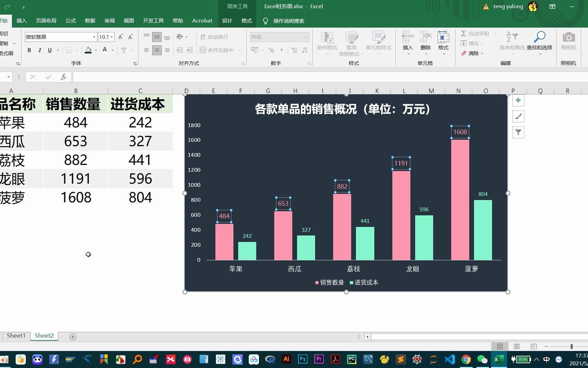Increase font size with the large A
The image size is (588, 368).
(x=120, y=37)
